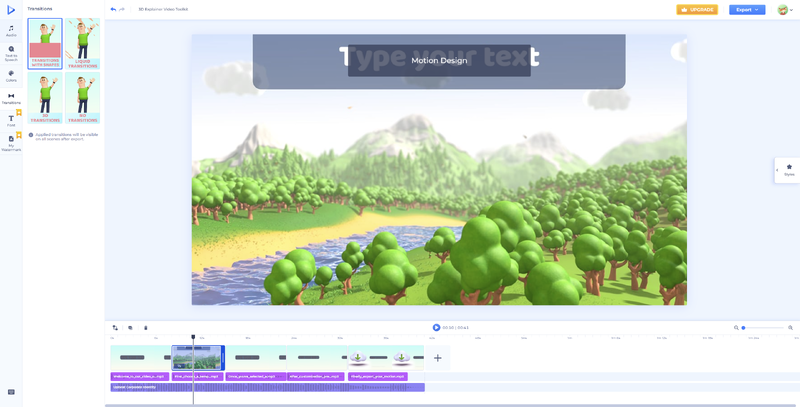Click the timeline zoom in magnifier
This screenshot has height=407, width=800.
pos(790,327)
